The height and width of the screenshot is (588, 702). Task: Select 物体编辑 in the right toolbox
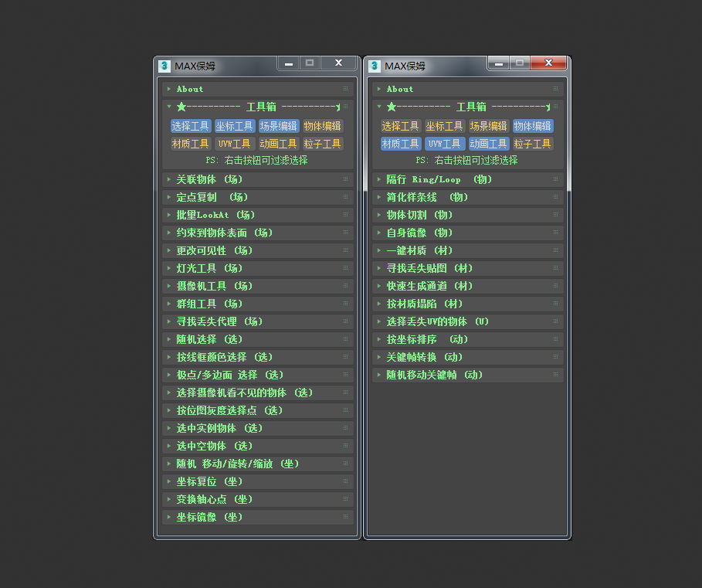pos(533,125)
